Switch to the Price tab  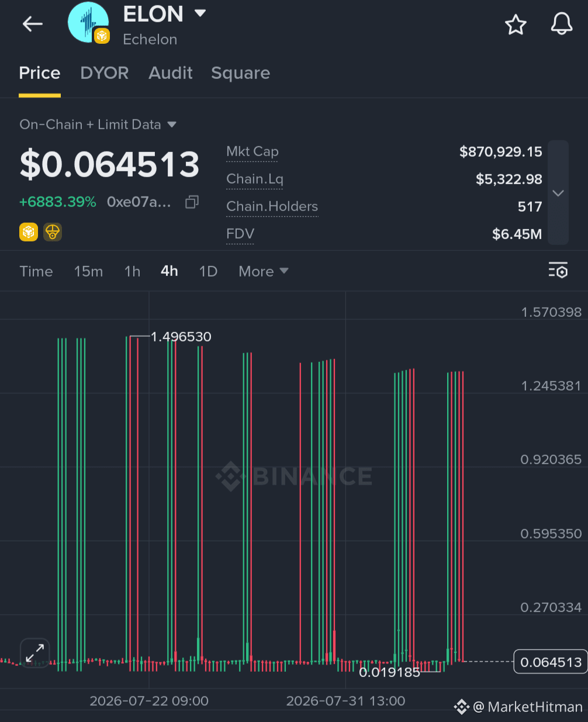tap(40, 73)
